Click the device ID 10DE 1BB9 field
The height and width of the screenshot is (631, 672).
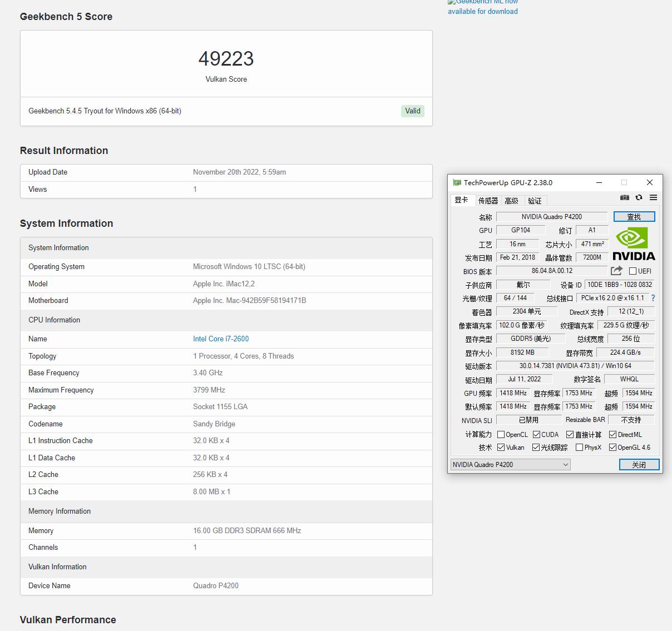pos(620,285)
